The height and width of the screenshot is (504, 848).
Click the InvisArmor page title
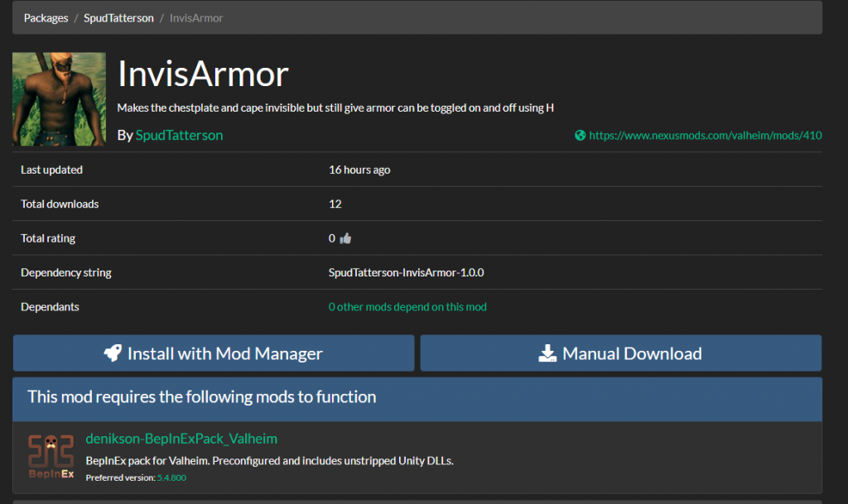203,74
